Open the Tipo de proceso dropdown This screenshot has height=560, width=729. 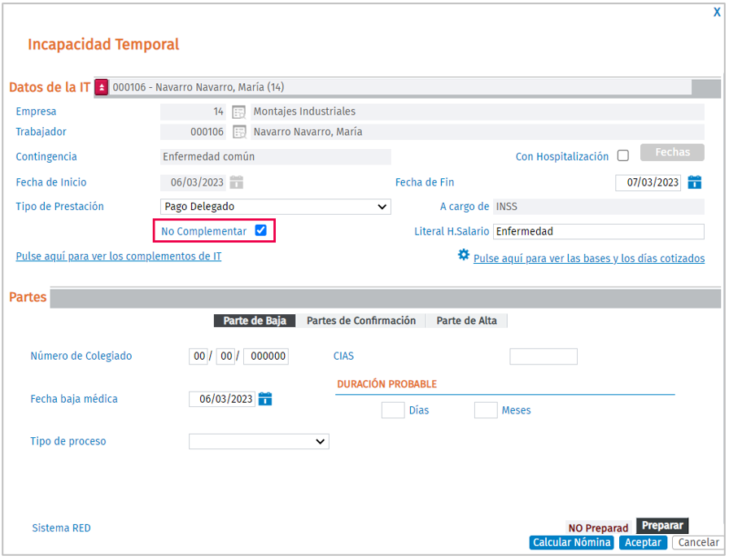(x=259, y=441)
